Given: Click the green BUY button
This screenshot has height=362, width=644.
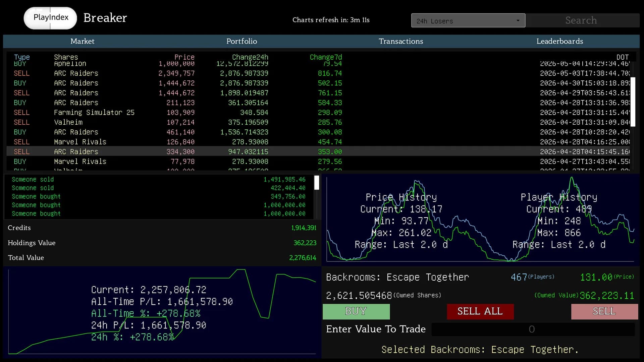Looking at the screenshot, I should coord(356,311).
